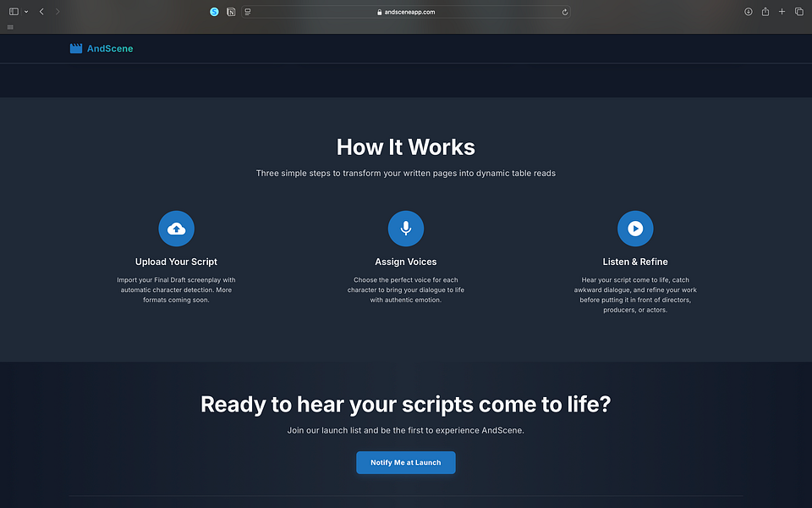Click the How It Works heading

point(405,147)
